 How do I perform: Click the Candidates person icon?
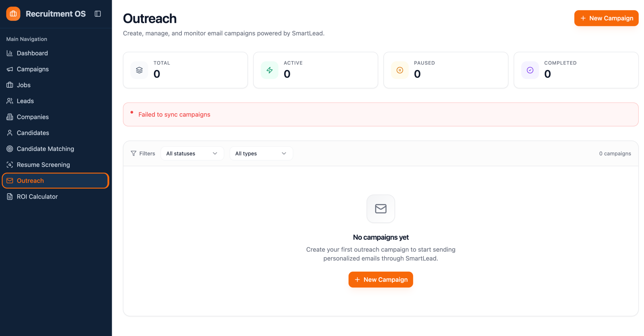(10, 133)
